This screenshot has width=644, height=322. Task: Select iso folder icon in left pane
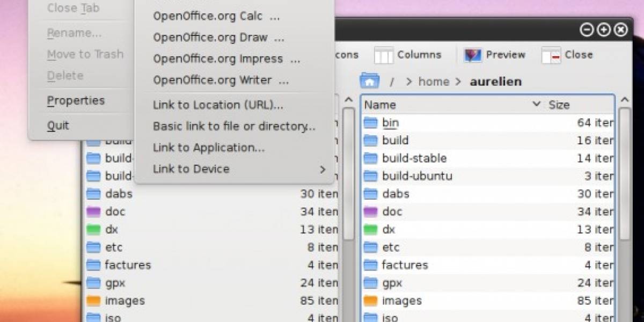93,317
